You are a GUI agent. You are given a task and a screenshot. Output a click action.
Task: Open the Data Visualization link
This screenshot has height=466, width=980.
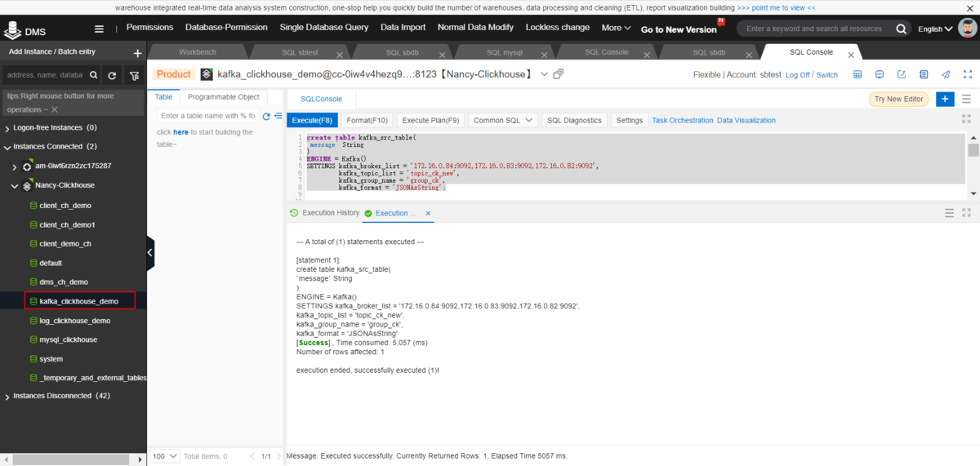[x=746, y=120]
